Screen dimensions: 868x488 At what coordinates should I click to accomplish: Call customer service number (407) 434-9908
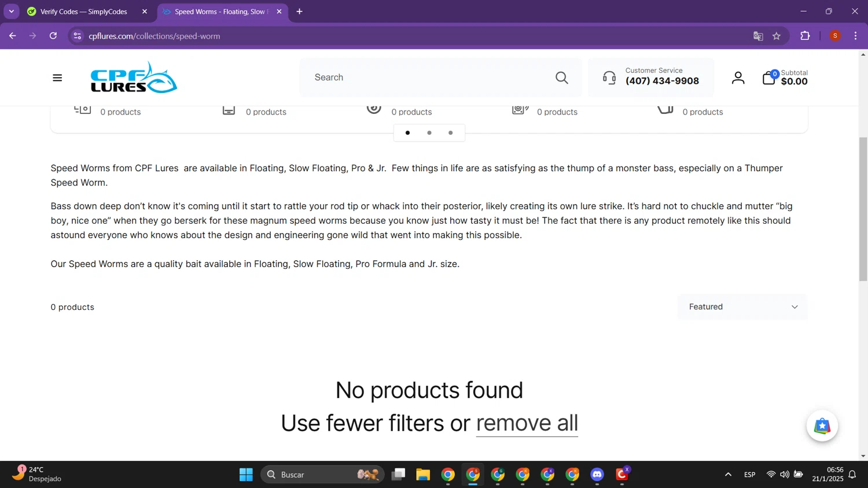tap(662, 81)
